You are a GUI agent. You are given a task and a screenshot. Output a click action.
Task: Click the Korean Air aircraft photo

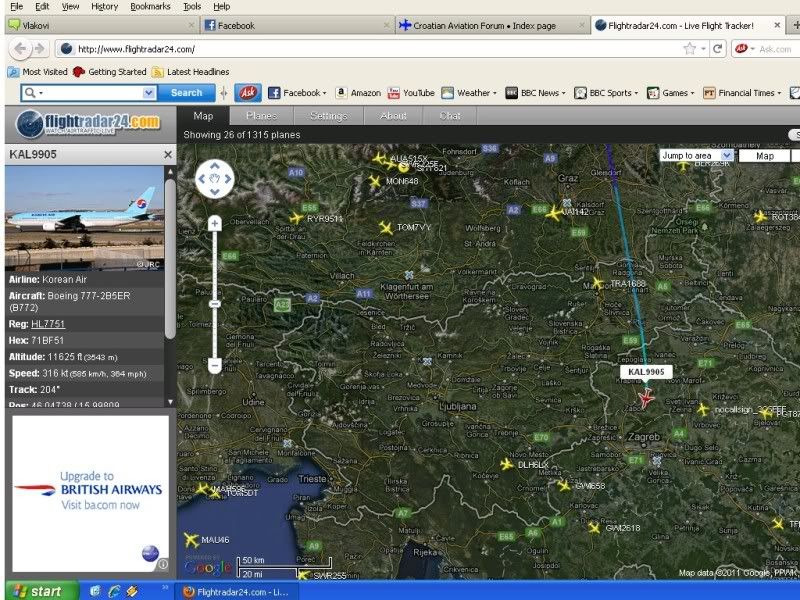85,218
